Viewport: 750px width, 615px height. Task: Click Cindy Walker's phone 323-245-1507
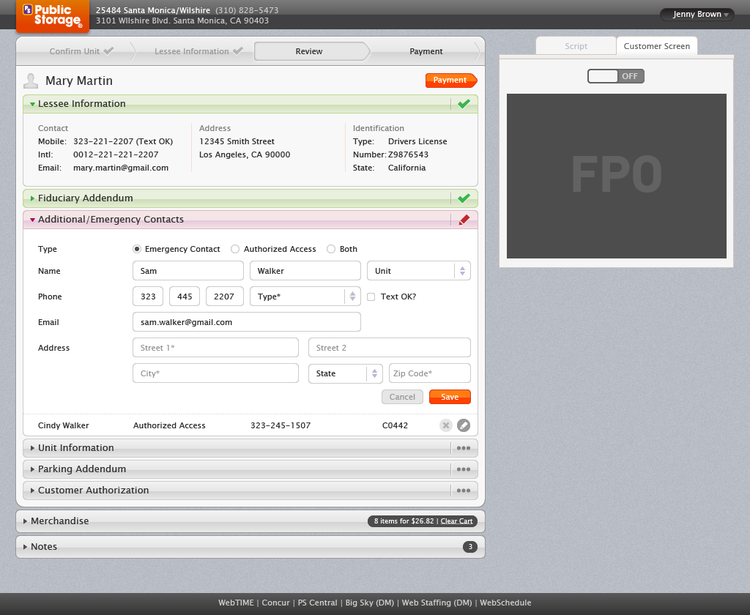click(x=280, y=425)
